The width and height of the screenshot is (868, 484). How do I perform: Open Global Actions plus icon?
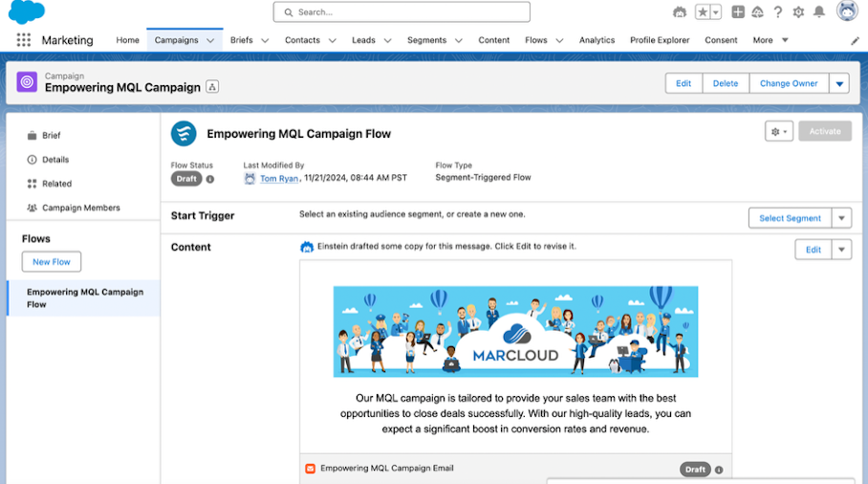[737, 11]
